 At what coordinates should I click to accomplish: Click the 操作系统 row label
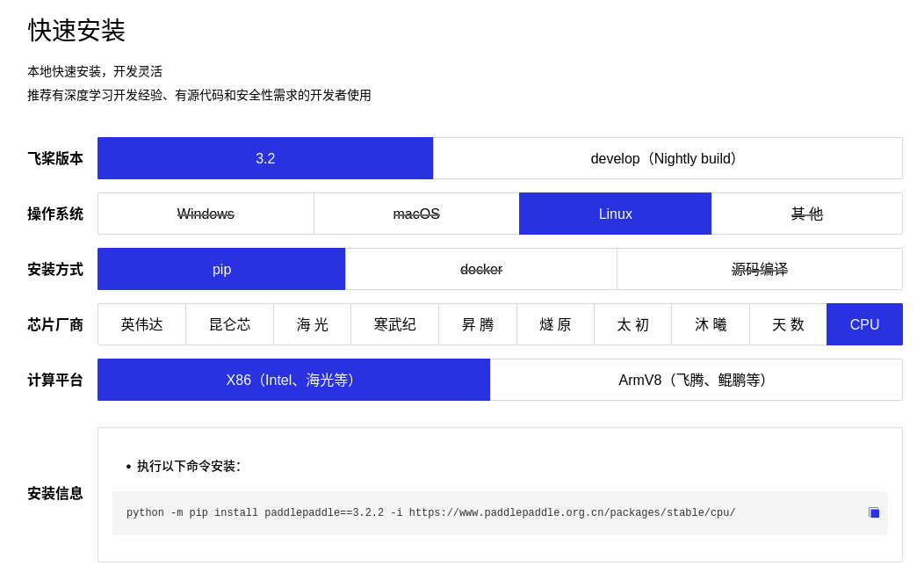pos(55,214)
